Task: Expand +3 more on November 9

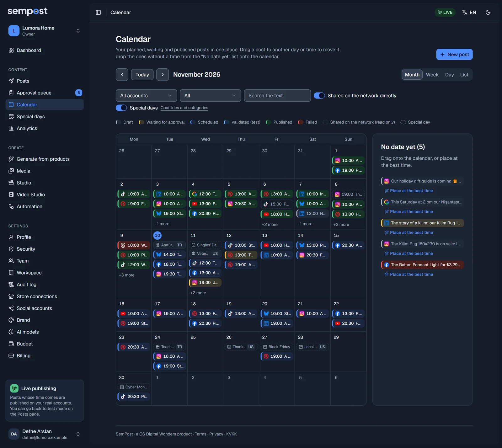Action: (126, 275)
